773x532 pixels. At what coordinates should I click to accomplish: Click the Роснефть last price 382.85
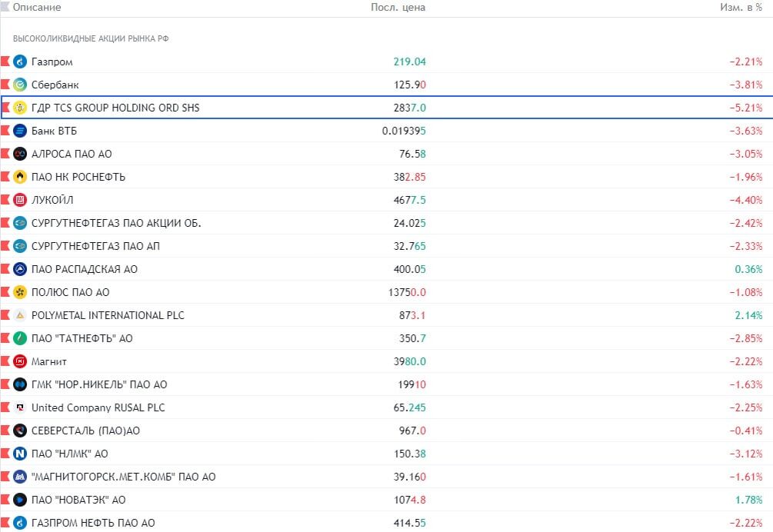click(410, 177)
